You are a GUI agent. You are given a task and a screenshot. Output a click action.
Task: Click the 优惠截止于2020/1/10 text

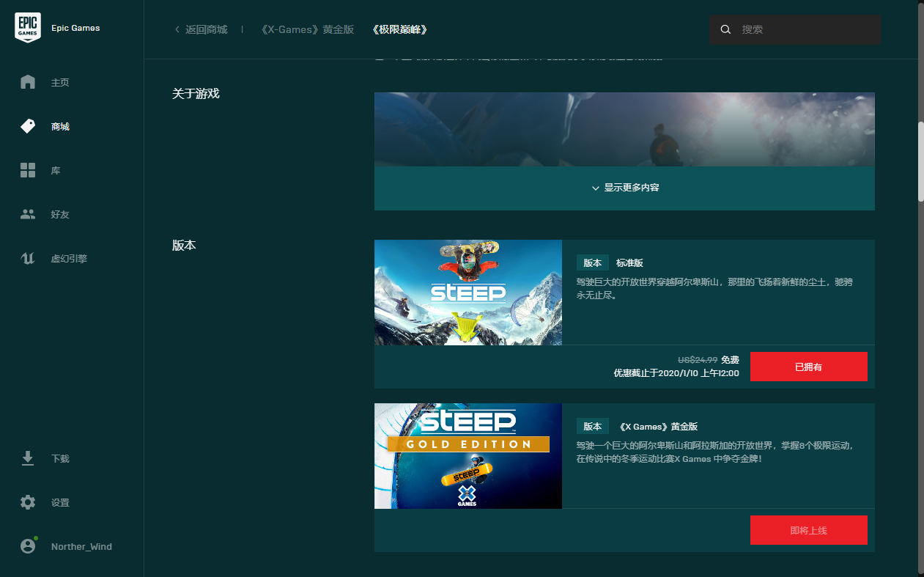(676, 373)
